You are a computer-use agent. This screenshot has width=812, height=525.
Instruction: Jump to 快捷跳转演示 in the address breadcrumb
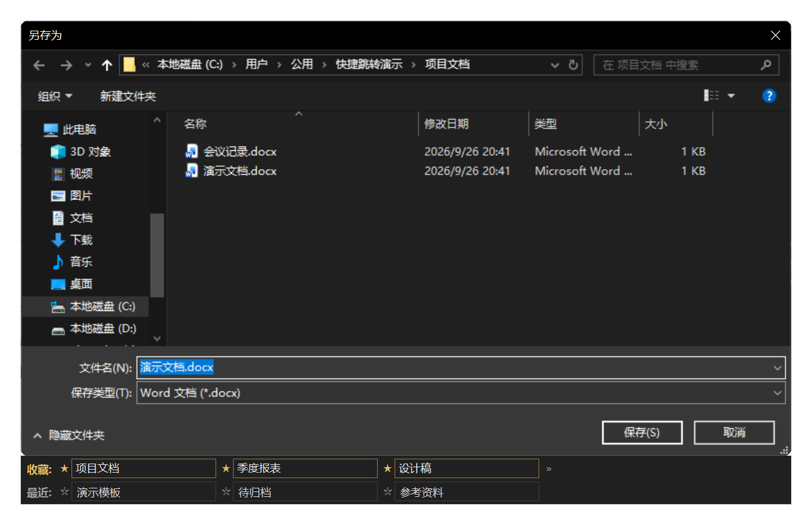pos(369,64)
